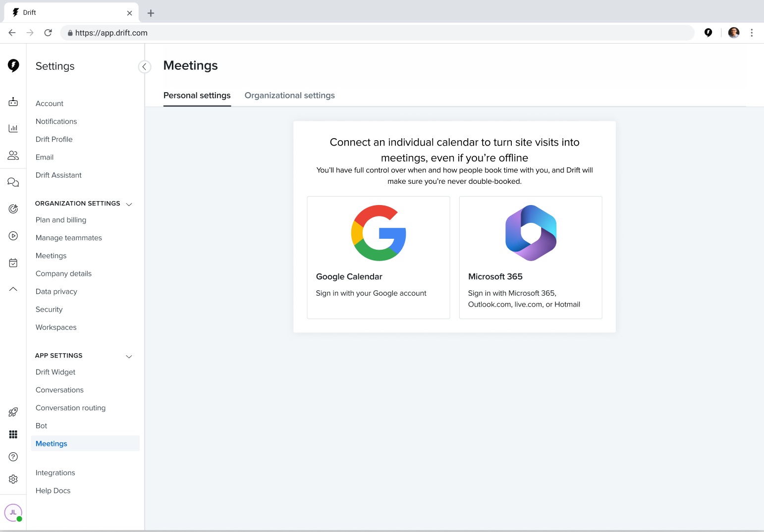764x532 pixels.
Task: Click the browser address bar
Action: click(377, 33)
